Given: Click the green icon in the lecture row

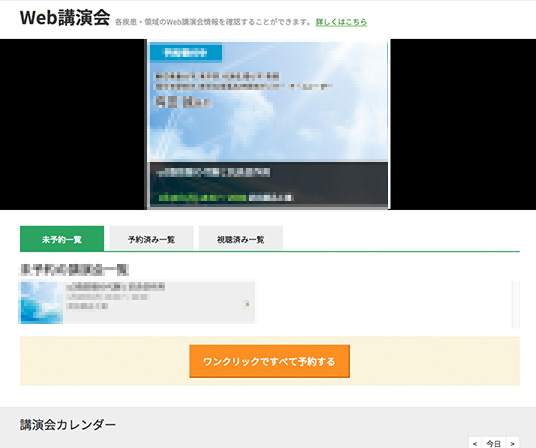Looking at the screenshot, I should (x=247, y=303).
